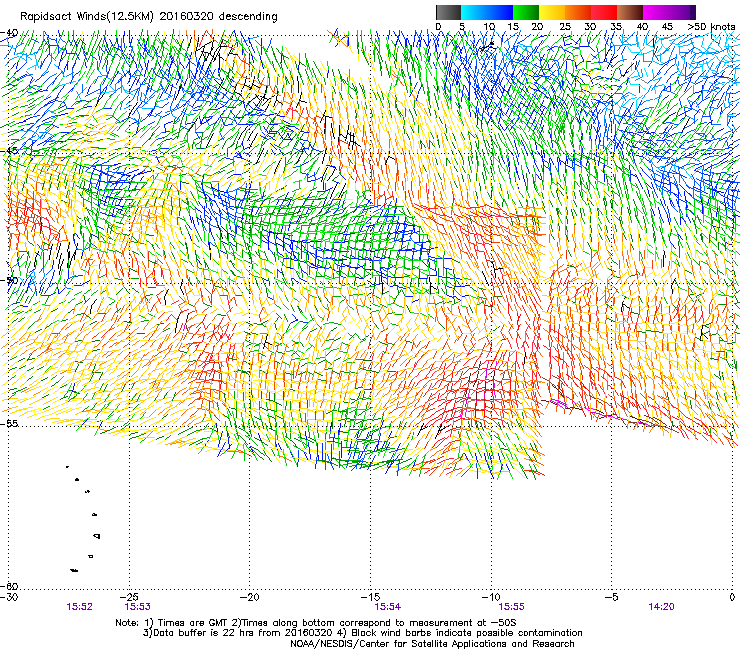
Task: Click the NOAA/NESDIS credit line
Action: [432, 644]
